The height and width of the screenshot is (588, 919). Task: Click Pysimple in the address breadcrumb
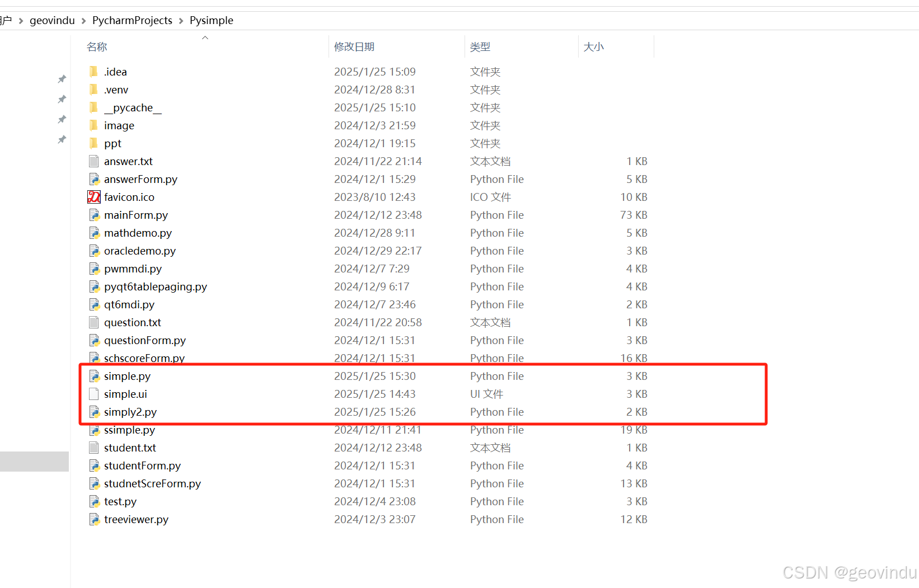(x=212, y=20)
